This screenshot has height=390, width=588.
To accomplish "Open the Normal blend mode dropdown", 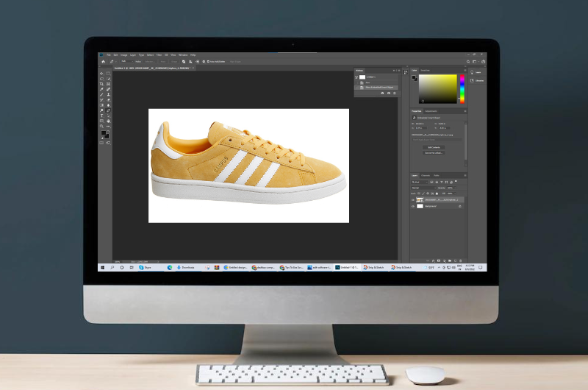I will pos(424,188).
